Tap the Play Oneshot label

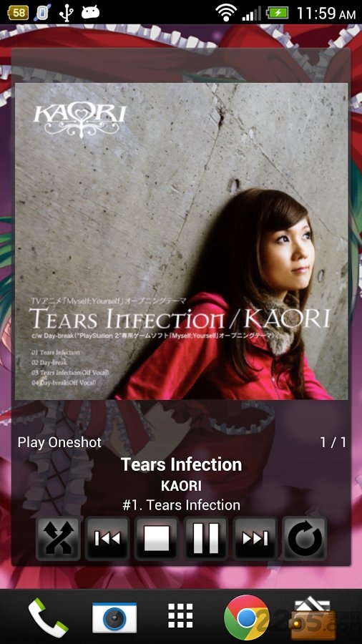coord(59,442)
